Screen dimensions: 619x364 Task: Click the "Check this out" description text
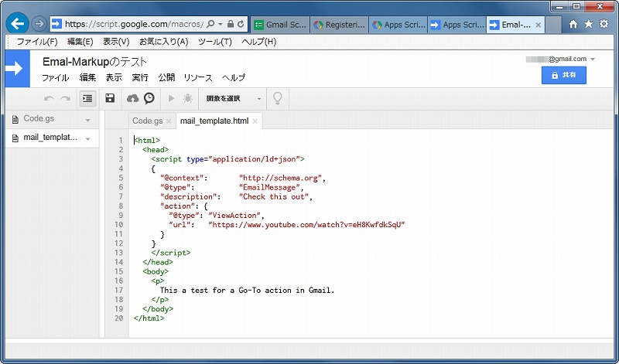click(274, 197)
